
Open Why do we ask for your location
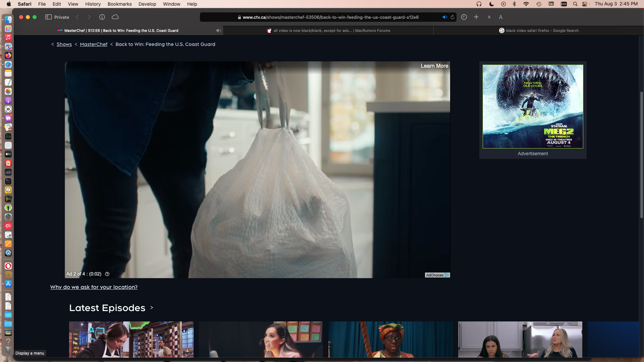pyautogui.click(x=94, y=287)
